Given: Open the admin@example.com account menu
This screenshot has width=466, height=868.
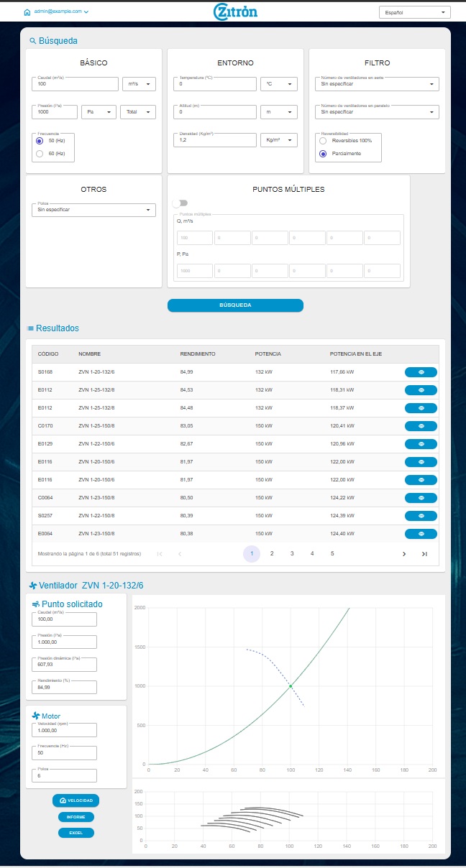Looking at the screenshot, I should point(61,12).
